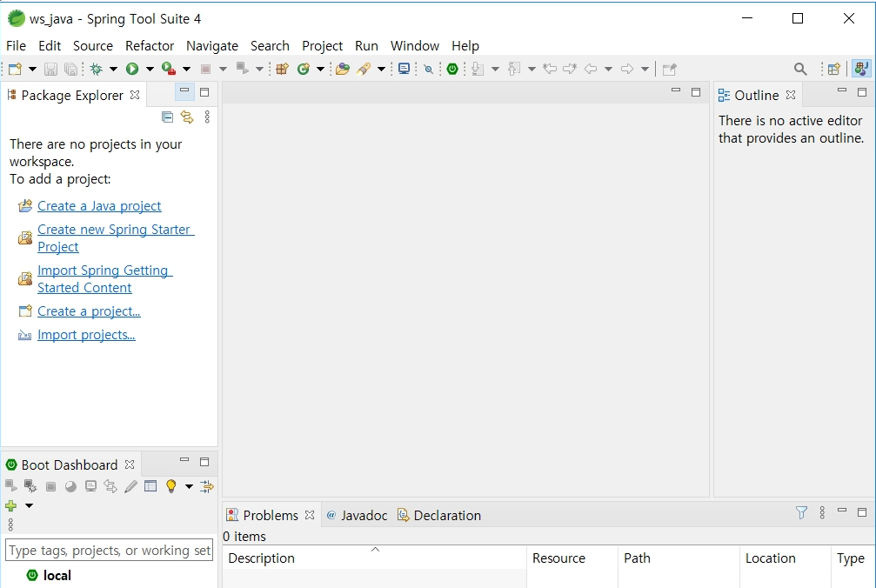Click the Resource column header
This screenshot has height=588, width=876.
click(572, 558)
